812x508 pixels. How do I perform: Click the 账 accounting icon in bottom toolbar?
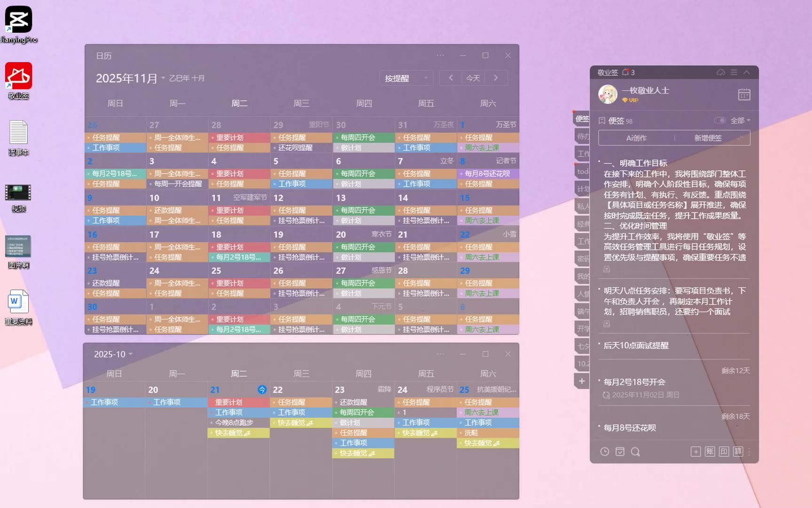coord(710,452)
